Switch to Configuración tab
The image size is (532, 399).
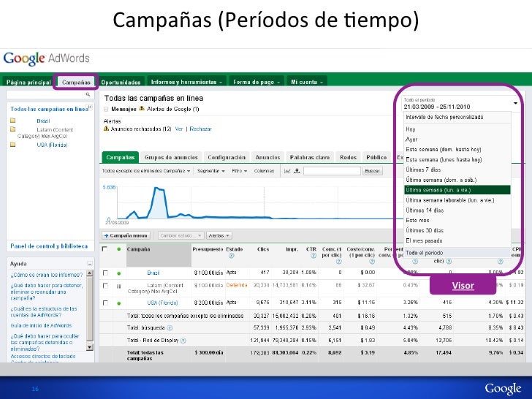pyautogui.click(x=227, y=157)
